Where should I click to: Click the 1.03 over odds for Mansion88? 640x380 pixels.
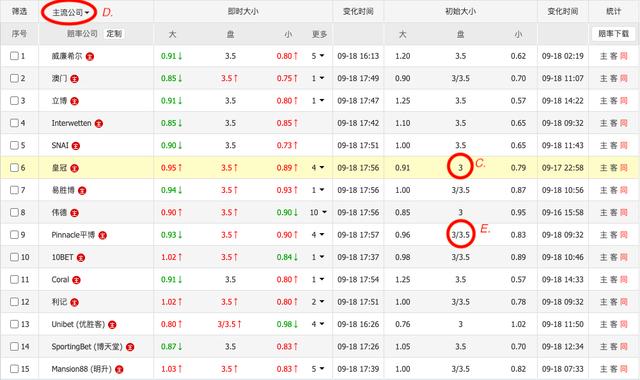point(169,369)
